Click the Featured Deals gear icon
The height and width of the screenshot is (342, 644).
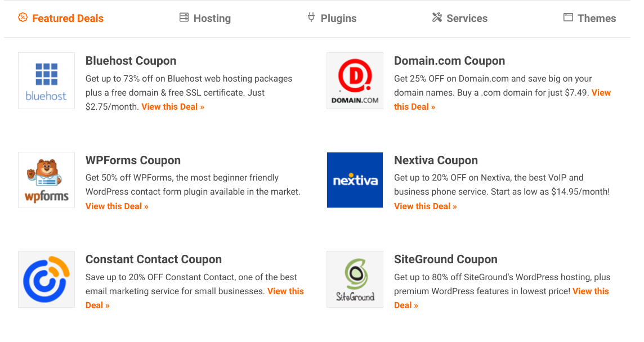[x=23, y=17]
